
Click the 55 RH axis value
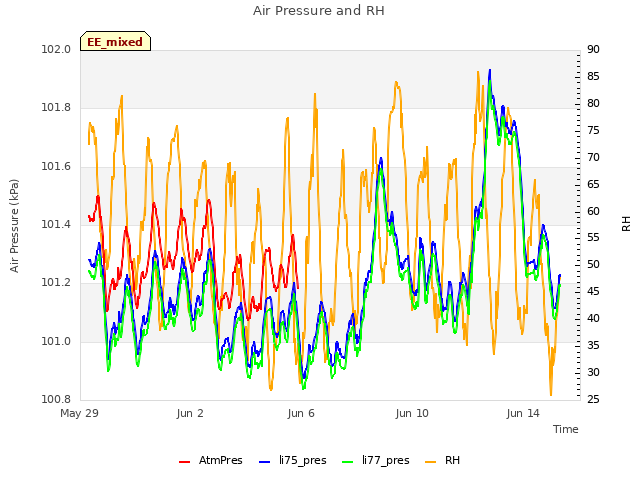(593, 238)
